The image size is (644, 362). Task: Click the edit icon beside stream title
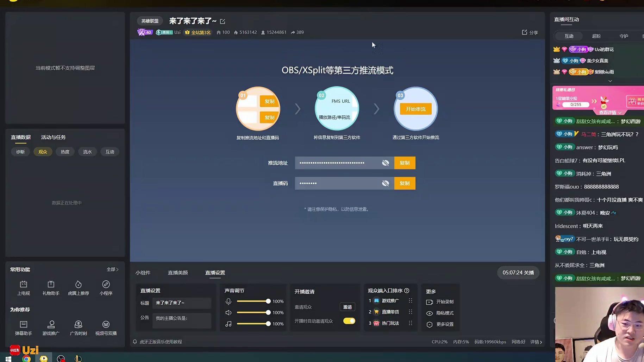point(223,21)
